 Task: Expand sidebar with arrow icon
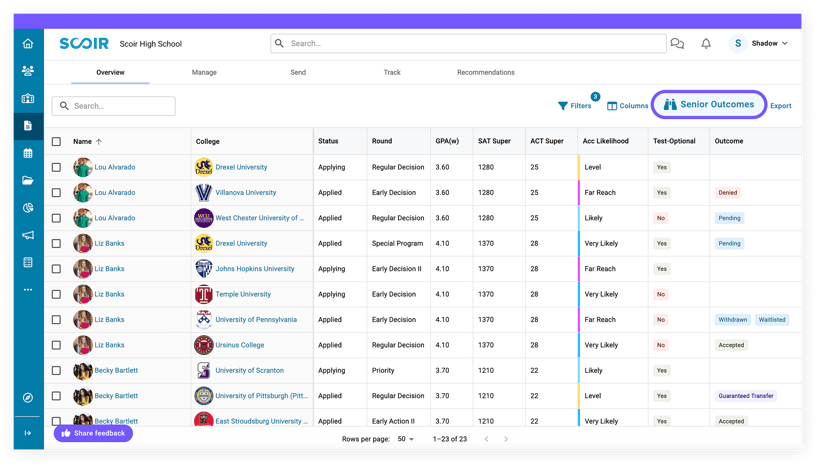pos(28,433)
